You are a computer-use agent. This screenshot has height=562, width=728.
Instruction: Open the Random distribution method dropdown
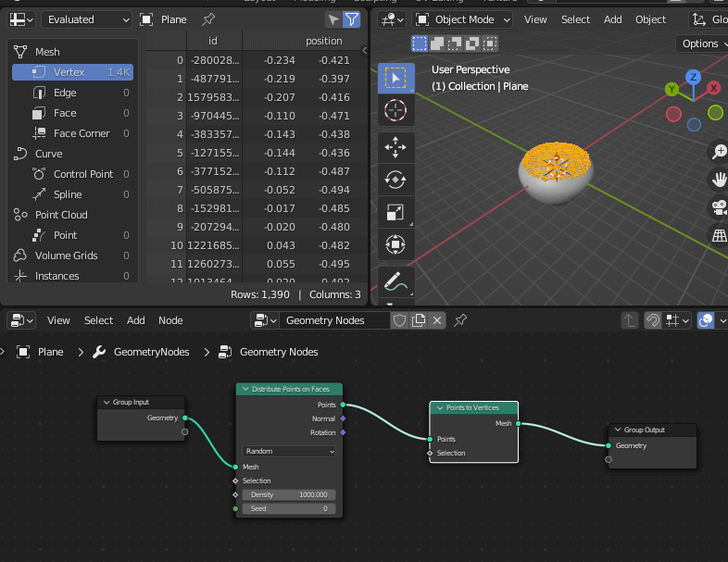click(x=289, y=451)
